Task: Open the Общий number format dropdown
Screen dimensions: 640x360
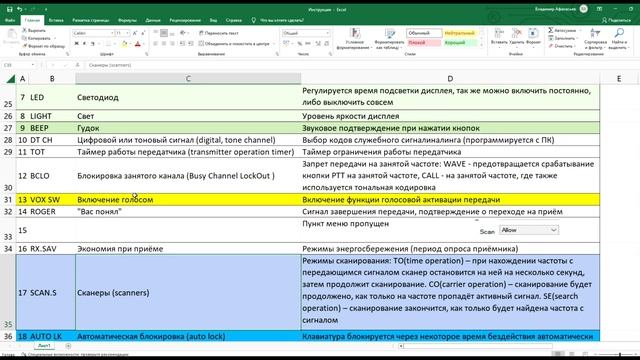Action: point(327,33)
